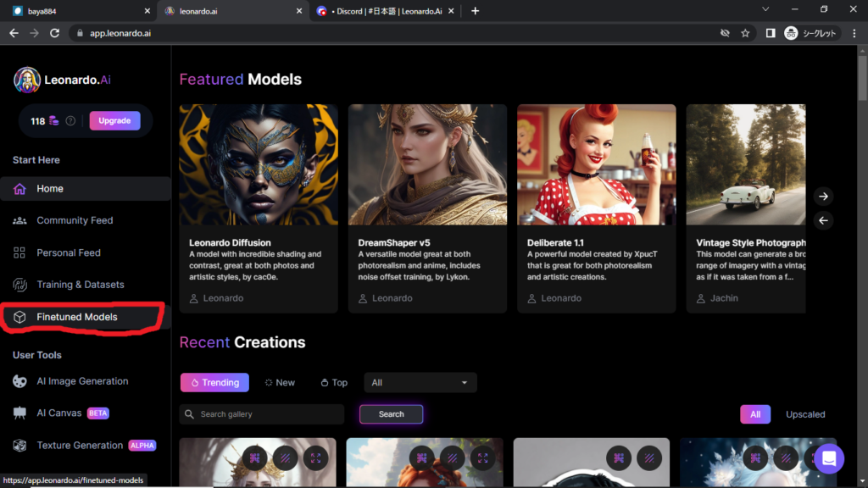Click the next arrow in Featured Models
Screen dimensions: 868x488
pyautogui.click(x=822, y=196)
